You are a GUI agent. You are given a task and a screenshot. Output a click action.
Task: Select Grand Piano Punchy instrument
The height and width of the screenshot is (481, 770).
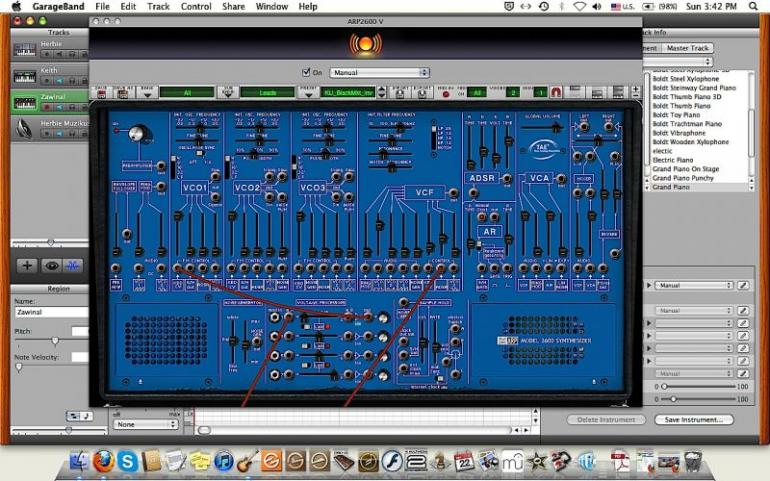point(683,178)
